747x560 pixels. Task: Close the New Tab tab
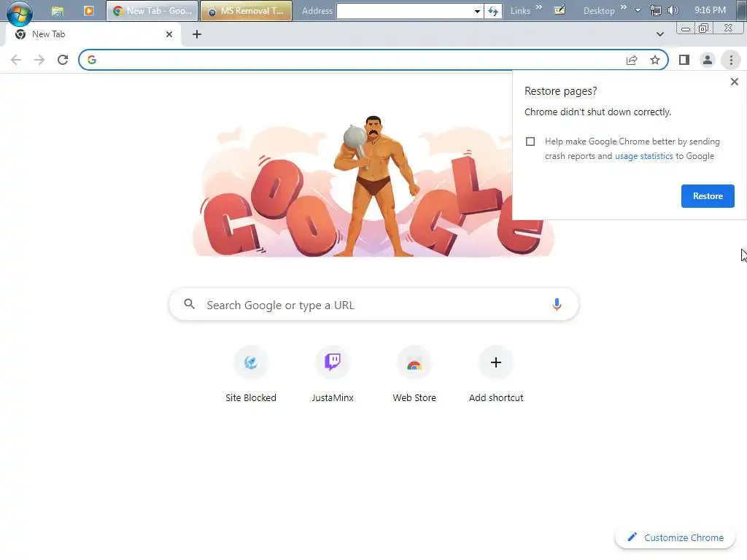(x=169, y=34)
